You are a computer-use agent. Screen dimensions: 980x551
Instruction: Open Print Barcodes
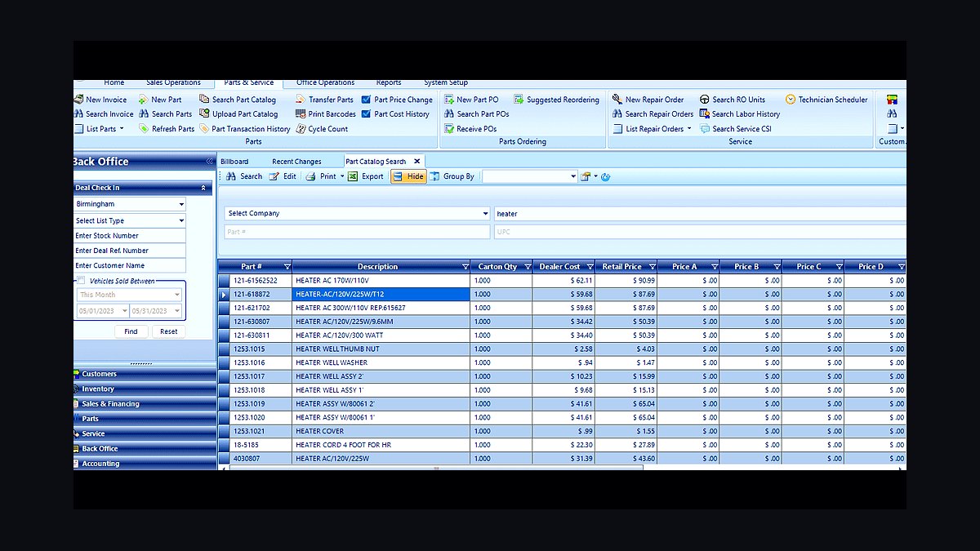[326, 114]
